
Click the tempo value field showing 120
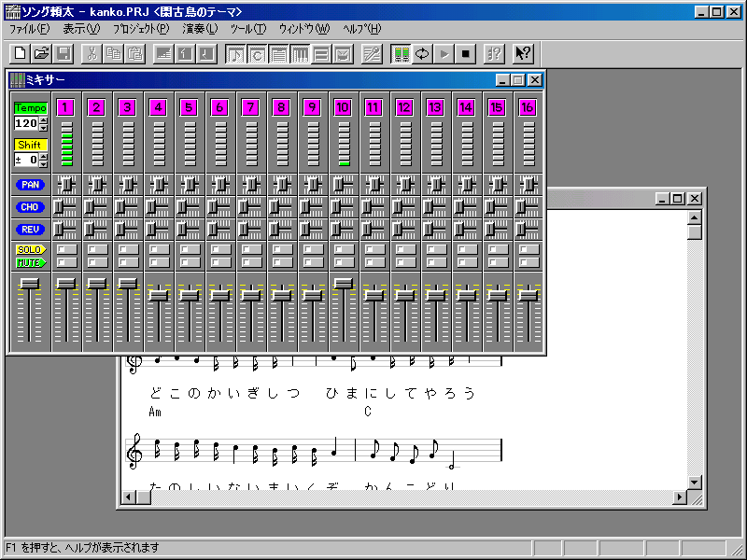coord(27,124)
